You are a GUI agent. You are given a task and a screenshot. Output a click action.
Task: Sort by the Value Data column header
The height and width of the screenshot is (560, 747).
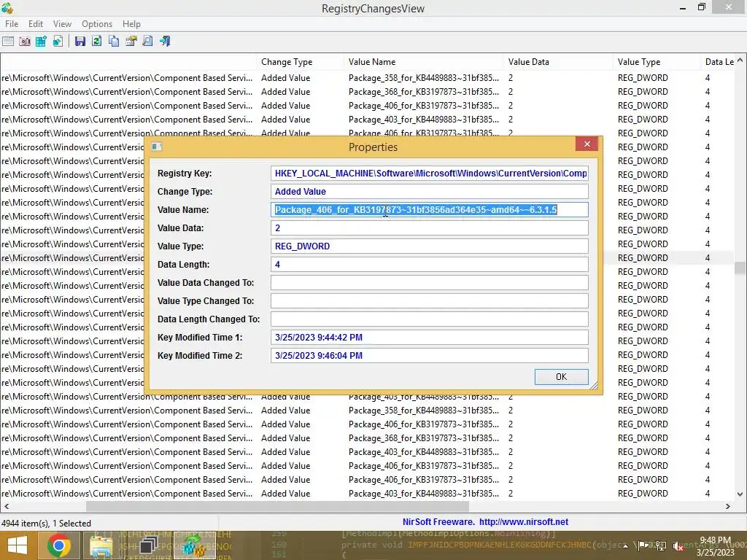click(558, 62)
